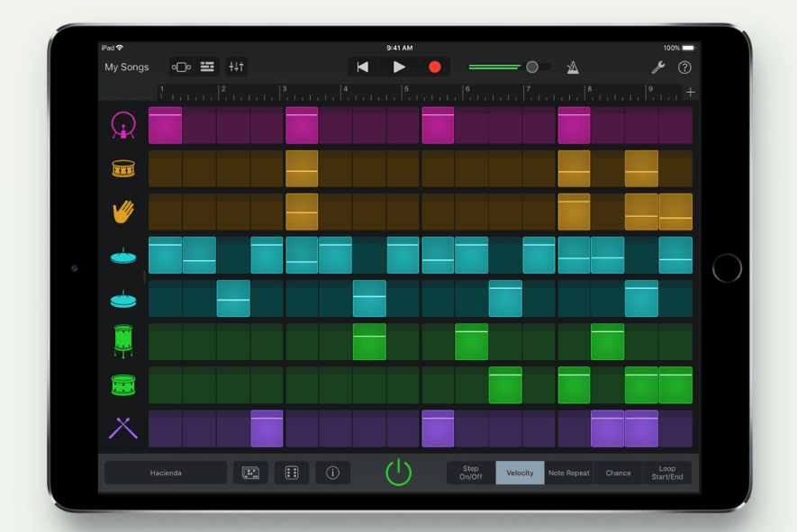Toggle drumsticks row step 9
The width and height of the screenshot is (797, 532).
pyautogui.click(x=438, y=428)
